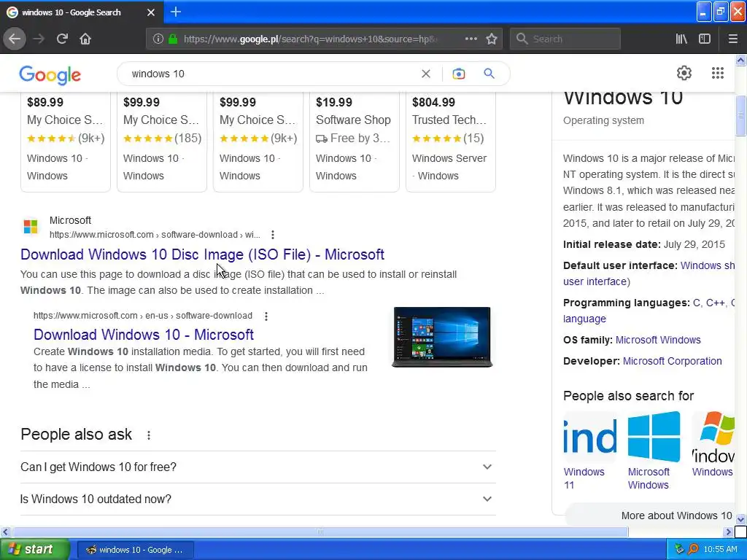The height and width of the screenshot is (560, 747).
Task: Open the Firefox hamburger menu
Action: click(x=732, y=39)
